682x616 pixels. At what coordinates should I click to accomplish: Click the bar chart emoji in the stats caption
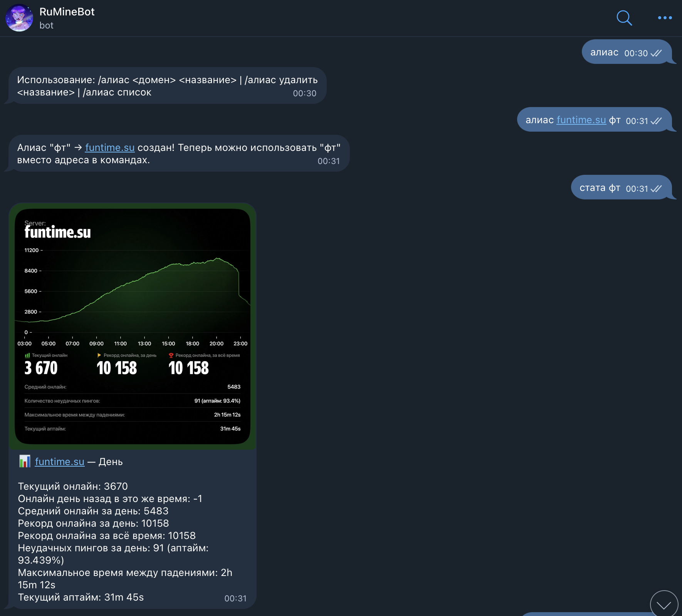25,461
